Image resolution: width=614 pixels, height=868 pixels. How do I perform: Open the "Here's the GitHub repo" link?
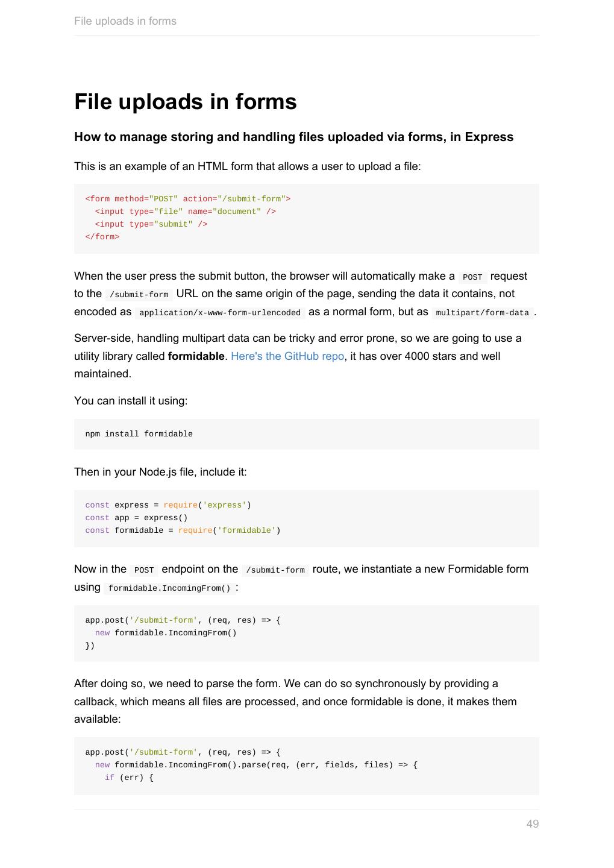(287, 356)
